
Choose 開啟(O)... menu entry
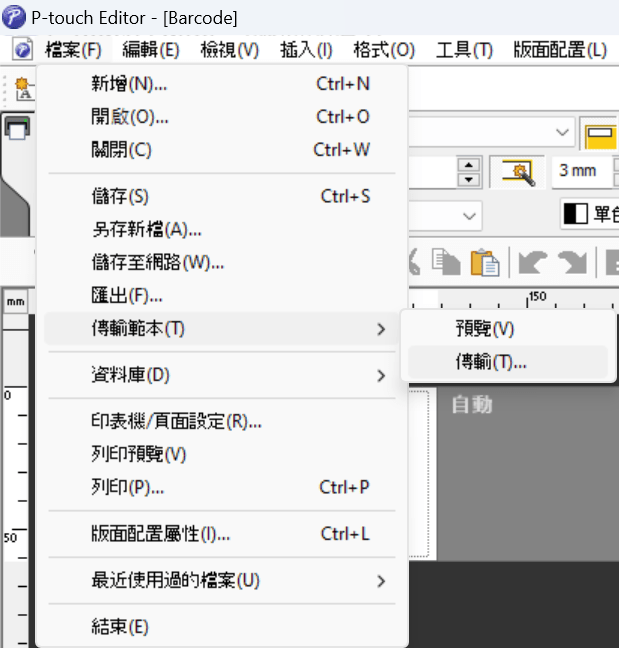click(x=221, y=117)
